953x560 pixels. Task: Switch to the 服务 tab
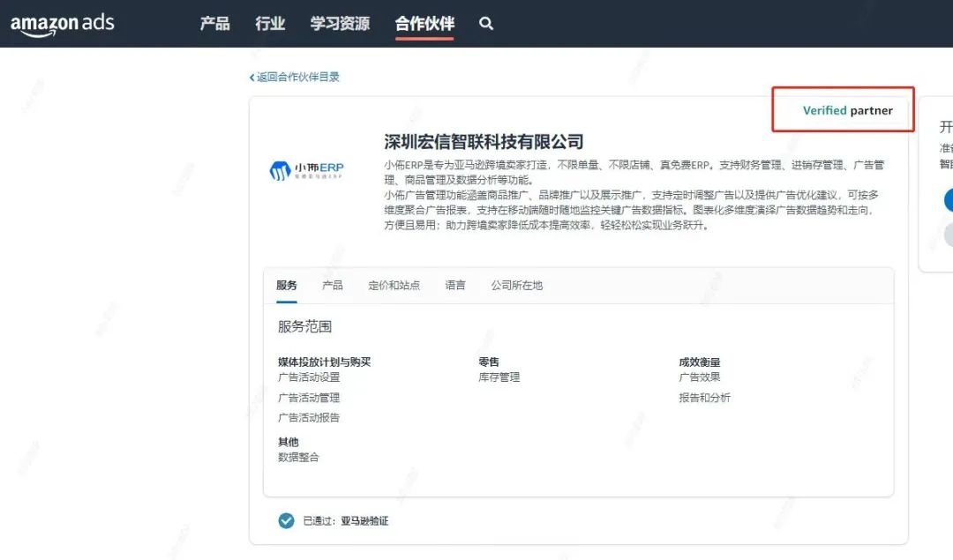point(287,286)
